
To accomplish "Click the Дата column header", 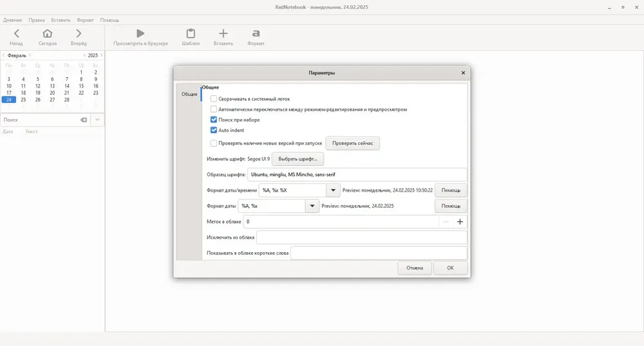I will 8,132.
